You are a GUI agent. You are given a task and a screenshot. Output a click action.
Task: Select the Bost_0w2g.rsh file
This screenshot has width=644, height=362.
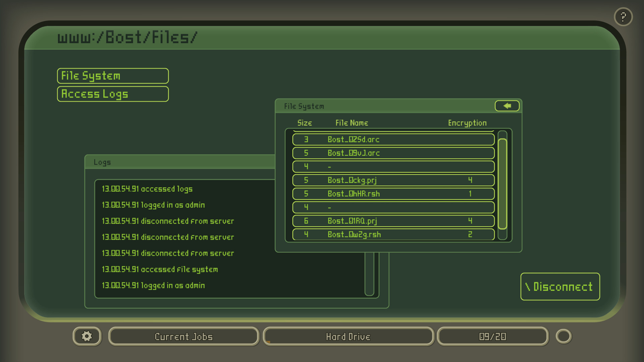pyautogui.click(x=393, y=235)
